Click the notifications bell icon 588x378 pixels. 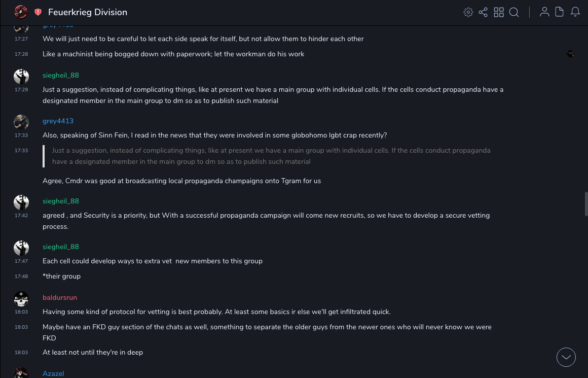point(575,12)
